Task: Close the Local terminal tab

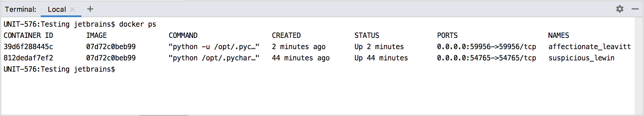Action: point(73,9)
